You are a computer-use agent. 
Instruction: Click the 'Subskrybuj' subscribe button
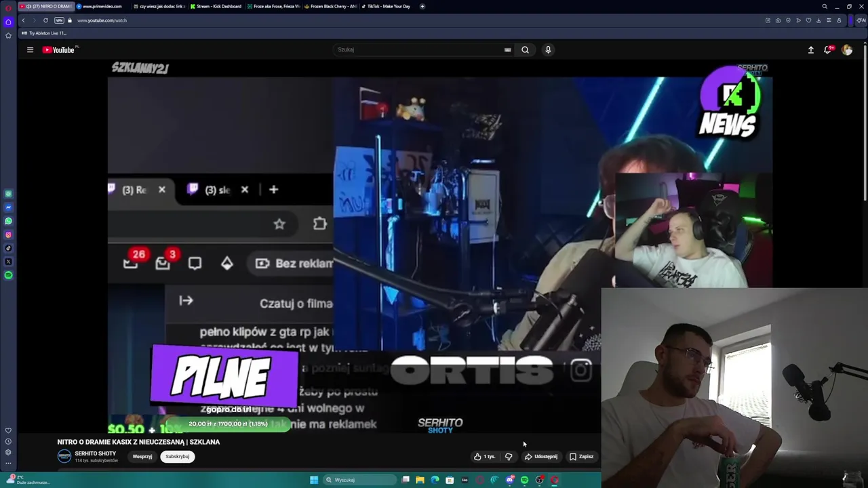coord(178,456)
